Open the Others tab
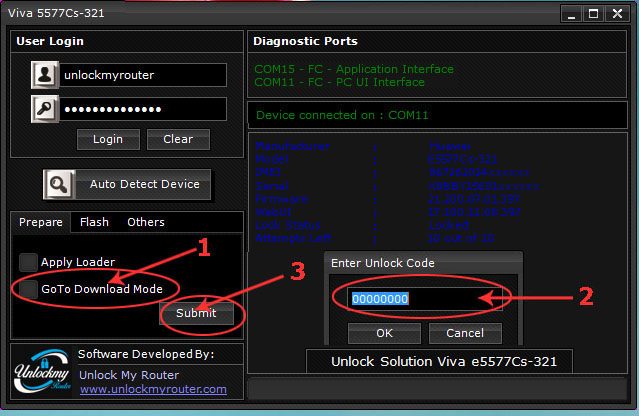The image size is (639, 416). click(146, 222)
